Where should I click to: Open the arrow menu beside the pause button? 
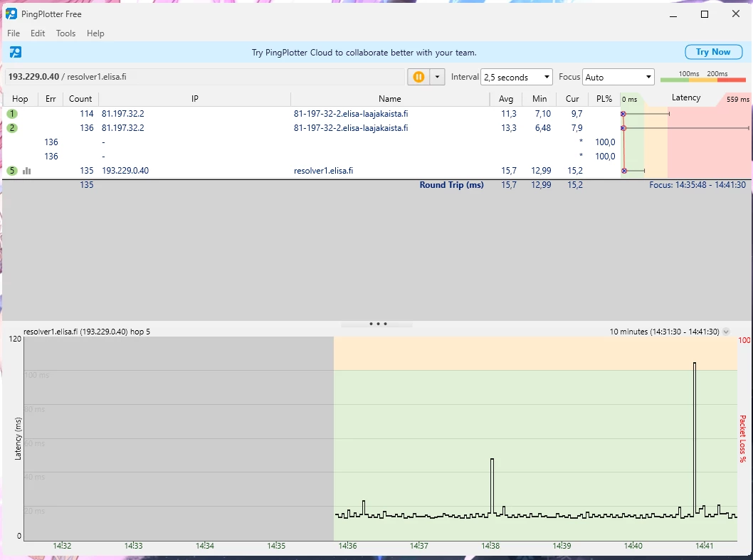[437, 77]
